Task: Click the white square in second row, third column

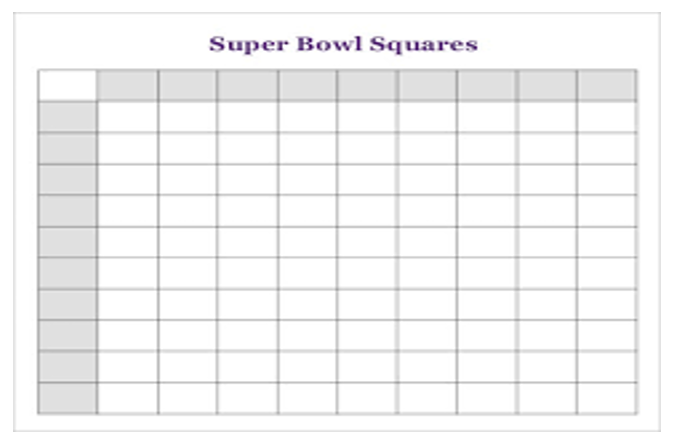Action: pos(248,148)
